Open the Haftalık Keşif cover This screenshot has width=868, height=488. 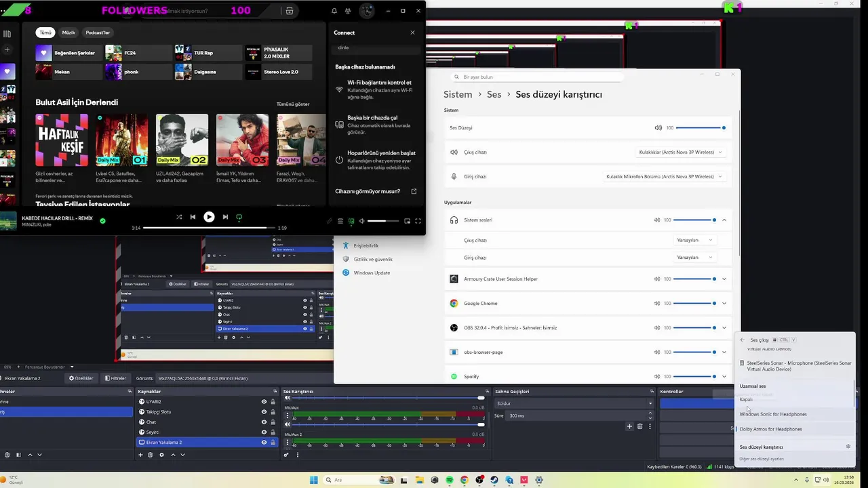click(62, 140)
